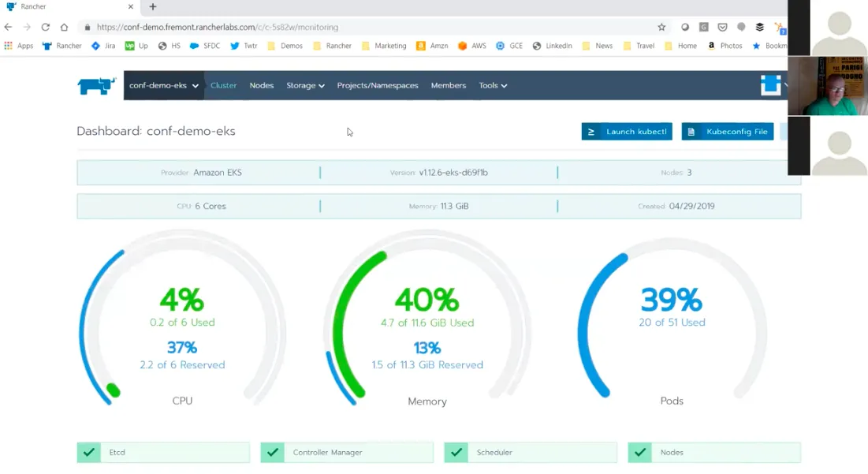Open the user avatar menu

coord(770,85)
